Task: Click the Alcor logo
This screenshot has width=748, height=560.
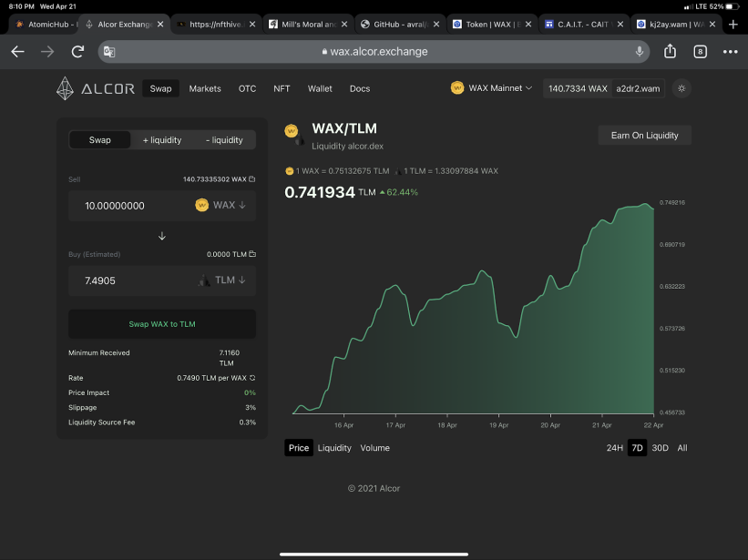Action: pyautogui.click(x=96, y=88)
